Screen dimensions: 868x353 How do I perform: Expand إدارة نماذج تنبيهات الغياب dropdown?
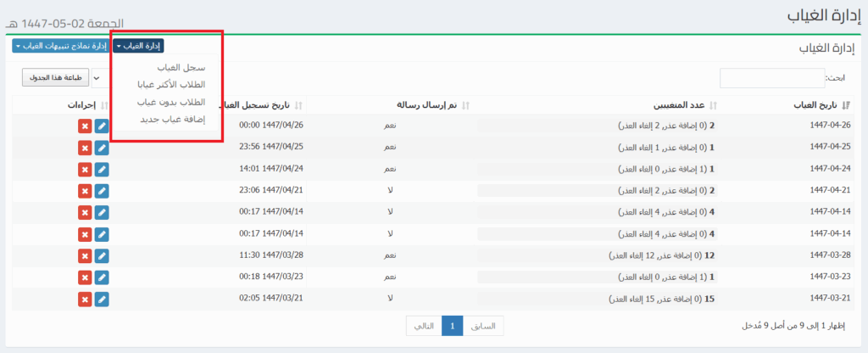point(59,46)
